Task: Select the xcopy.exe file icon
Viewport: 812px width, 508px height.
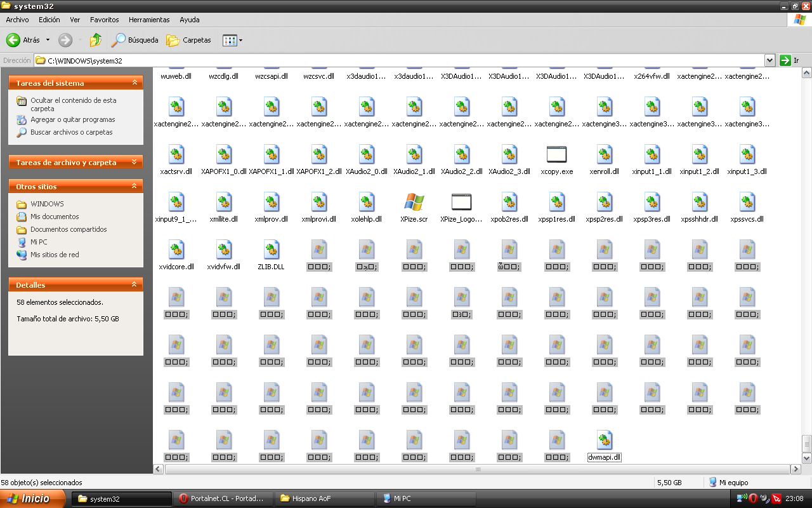Action: pyautogui.click(x=556, y=154)
